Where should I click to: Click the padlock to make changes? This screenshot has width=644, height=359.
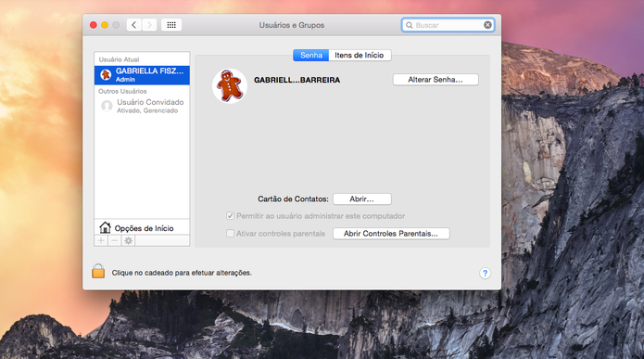[98, 271]
